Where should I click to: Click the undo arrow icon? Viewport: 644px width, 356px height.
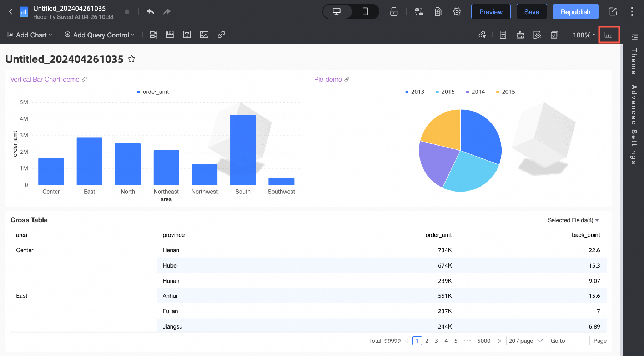[150, 12]
